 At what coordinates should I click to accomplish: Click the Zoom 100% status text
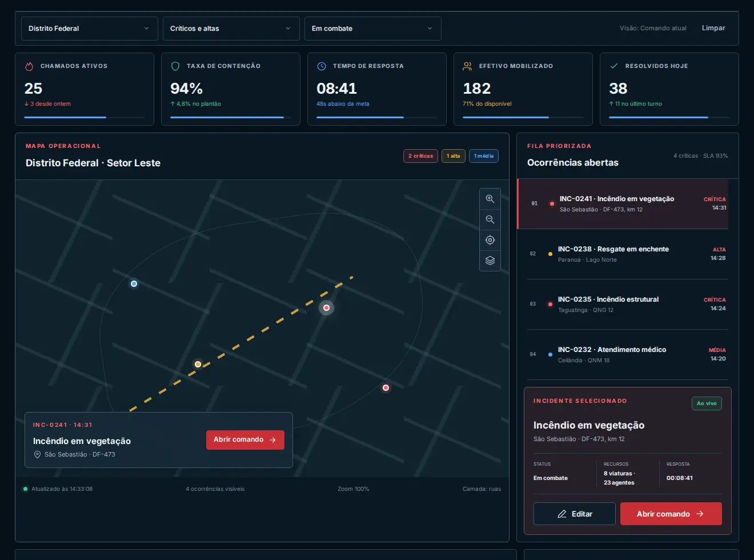pyautogui.click(x=353, y=489)
